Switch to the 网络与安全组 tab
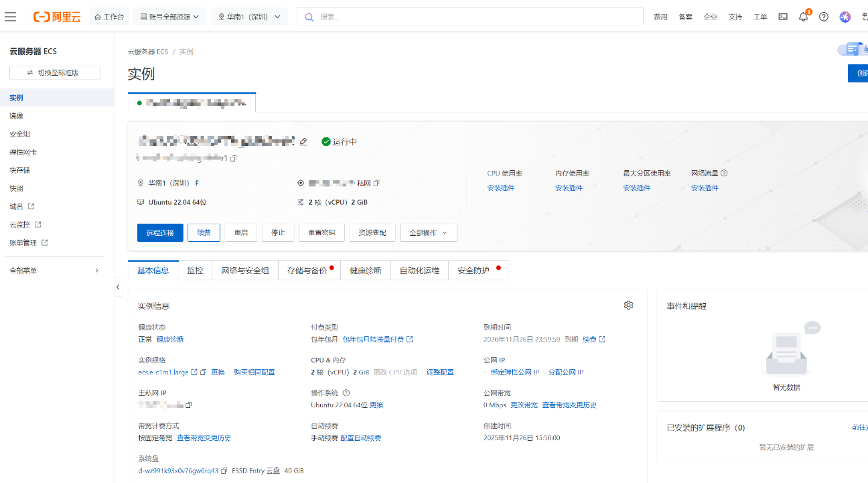 (x=245, y=271)
